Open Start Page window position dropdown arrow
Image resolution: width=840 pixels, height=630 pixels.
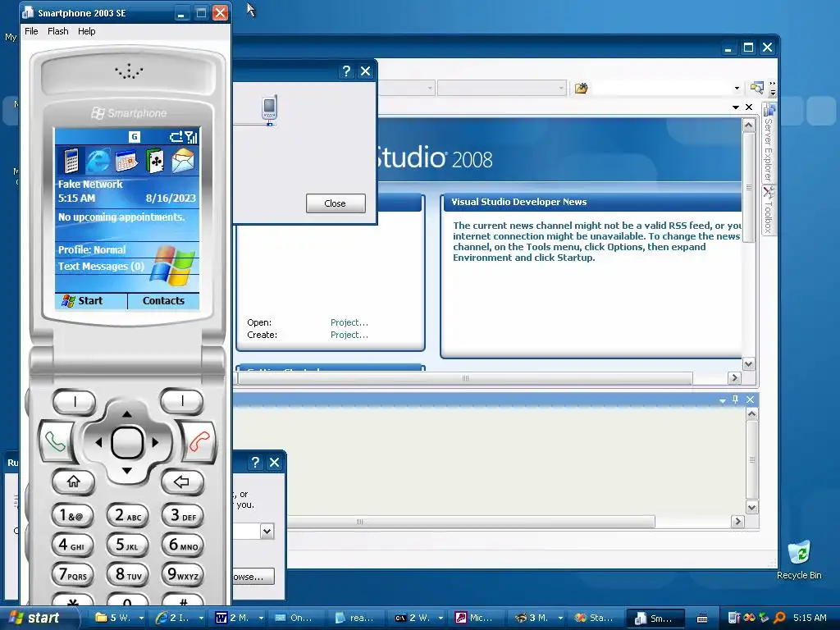pyautogui.click(x=736, y=107)
